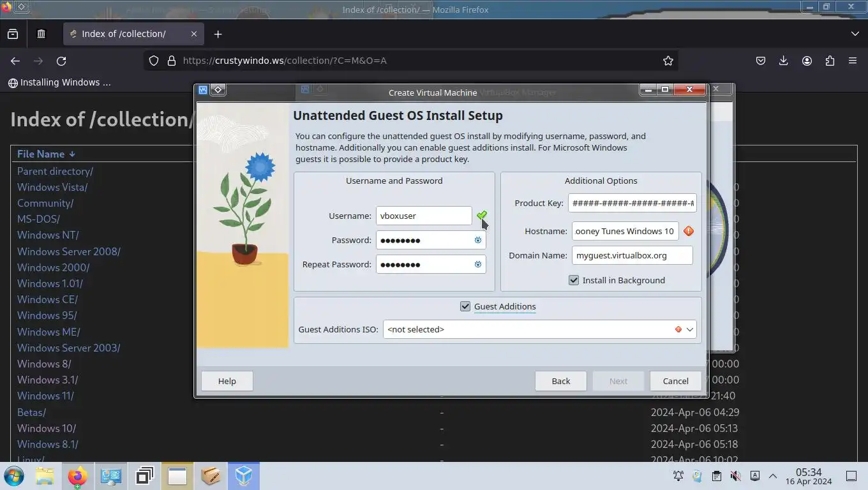
Task: Cancel the Create Virtual Machine dialog
Action: click(675, 381)
